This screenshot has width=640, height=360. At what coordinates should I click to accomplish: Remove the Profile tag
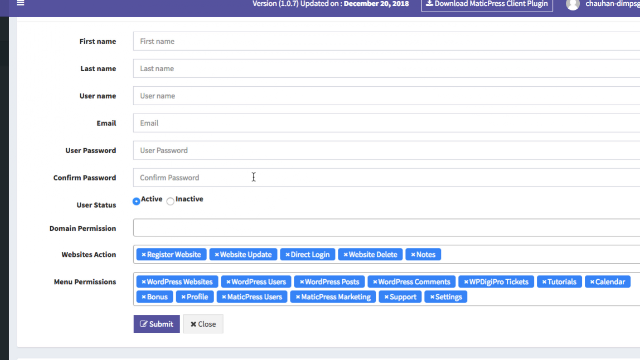pos(183,297)
